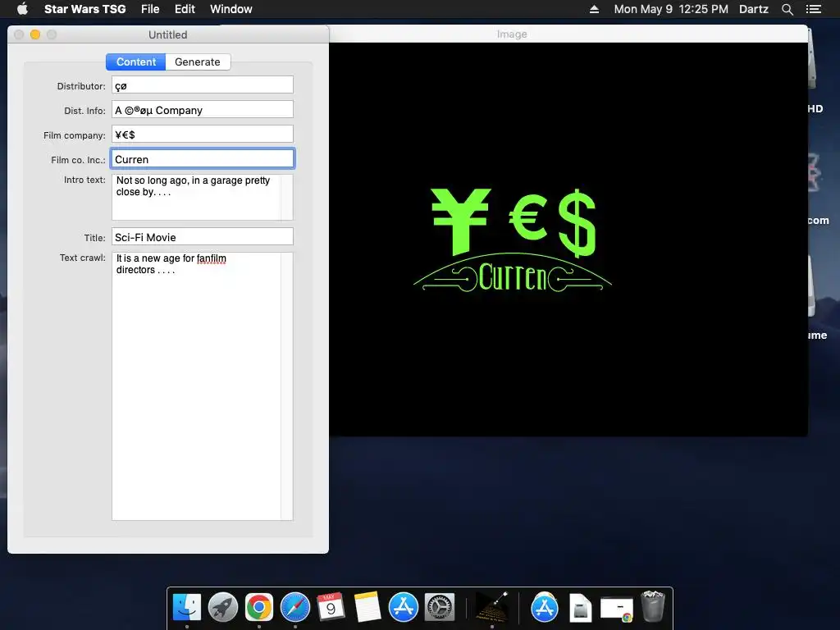Image resolution: width=840 pixels, height=630 pixels.
Task: Click the Text crawl scrollbar track
Action: tap(287, 386)
